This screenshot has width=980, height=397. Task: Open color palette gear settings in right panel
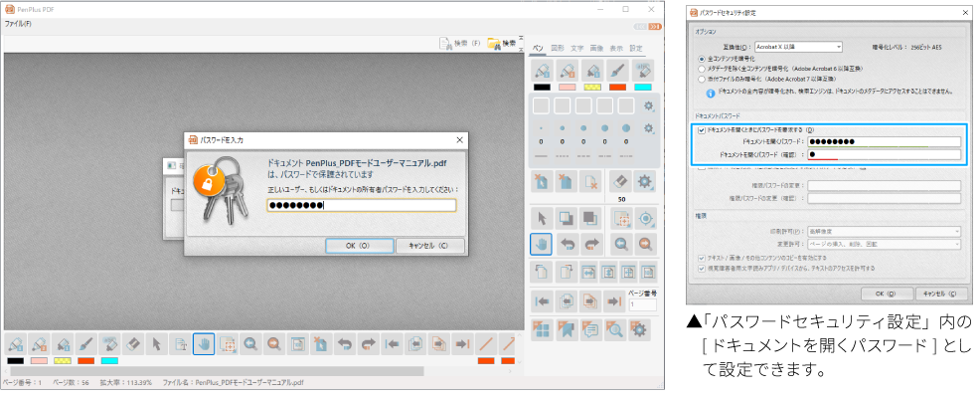click(x=649, y=105)
